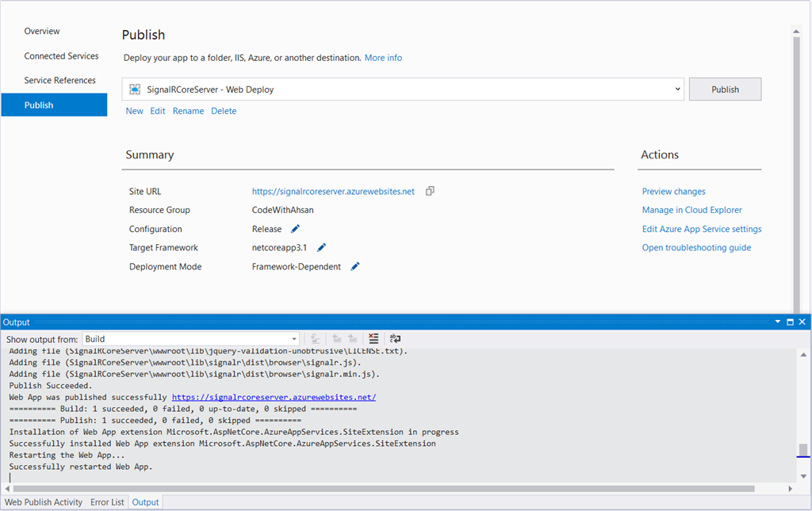Expand the publish profile dropdown
812x511 pixels.
(678, 90)
